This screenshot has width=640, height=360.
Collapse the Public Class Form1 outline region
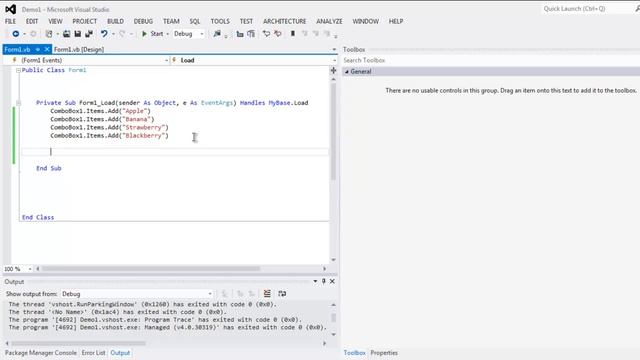point(18,70)
